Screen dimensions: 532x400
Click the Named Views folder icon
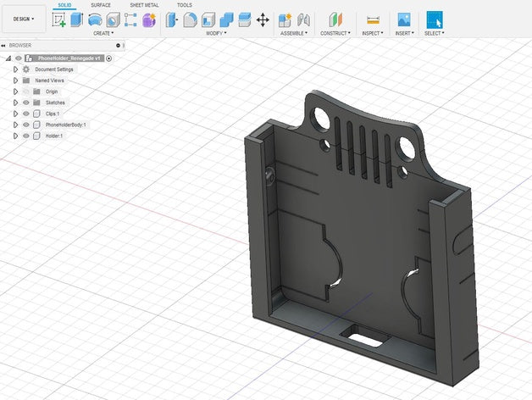click(x=26, y=81)
